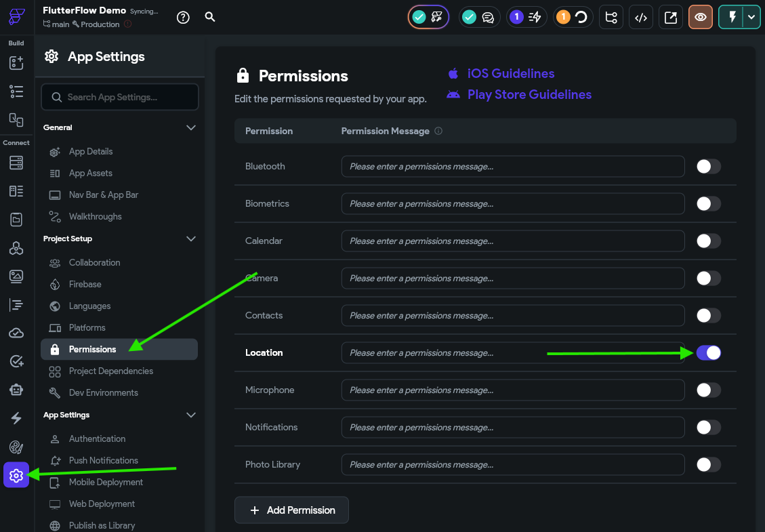
Task: Open the Data Types icon in sidebar
Action: (16, 191)
